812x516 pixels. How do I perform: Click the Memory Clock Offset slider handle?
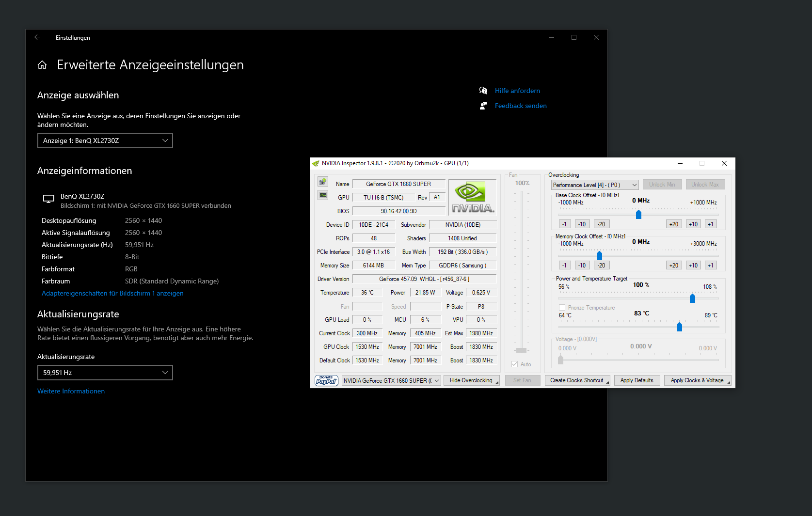[599, 255]
